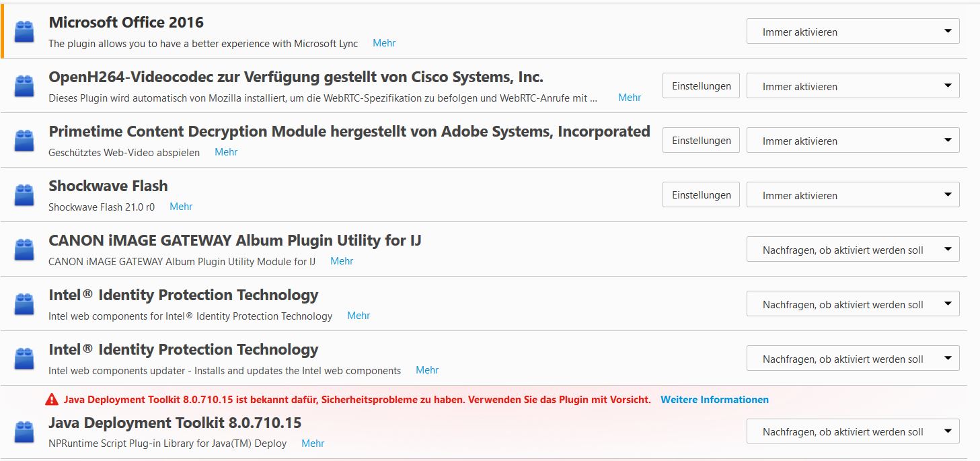This screenshot has width=980, height=461.
Task: Click the Intel web components updater plugin icon
Action: click(24, 359)
